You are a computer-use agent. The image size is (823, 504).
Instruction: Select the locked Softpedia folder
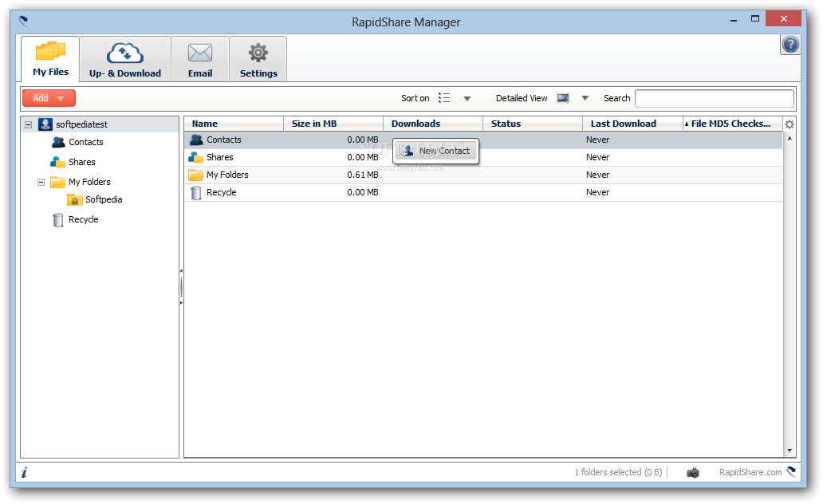click(104, 199)
